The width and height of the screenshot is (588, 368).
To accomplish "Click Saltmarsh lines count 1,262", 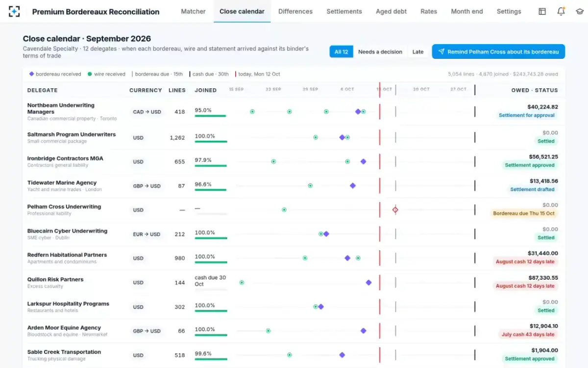I will click(x=177, y=138).
